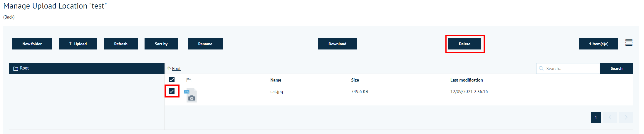Open Root breadcrumb link

176,69
